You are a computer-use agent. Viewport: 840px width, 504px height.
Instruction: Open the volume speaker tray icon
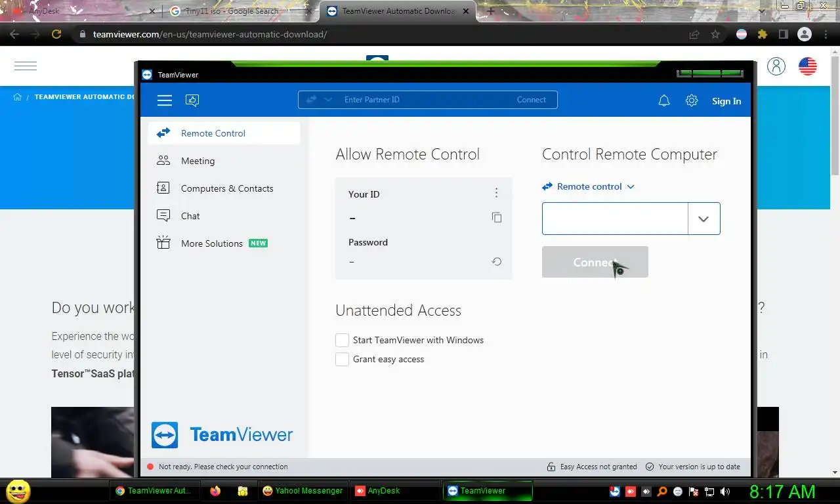pos(725,491)
